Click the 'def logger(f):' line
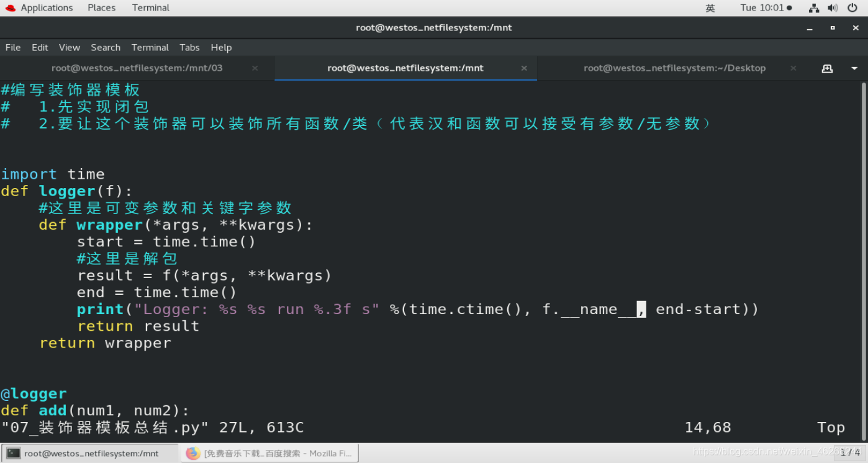This screenshot has width=868, height=463. tap(67, 191)
